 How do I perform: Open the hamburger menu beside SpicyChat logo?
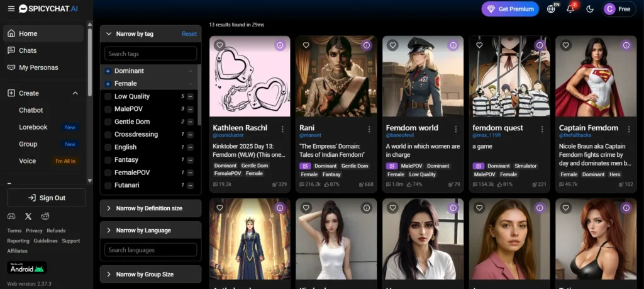11,9
